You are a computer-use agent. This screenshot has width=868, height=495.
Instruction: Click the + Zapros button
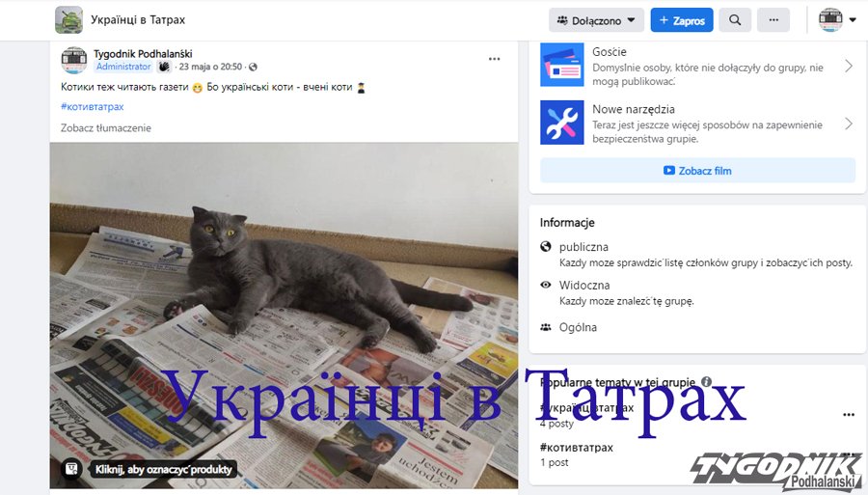[x=682, y=20]
